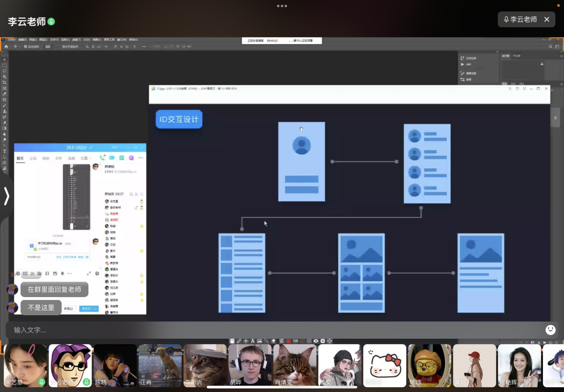Select the Crop tool
The image size is (564, 392).
click(x=4, y=82)
